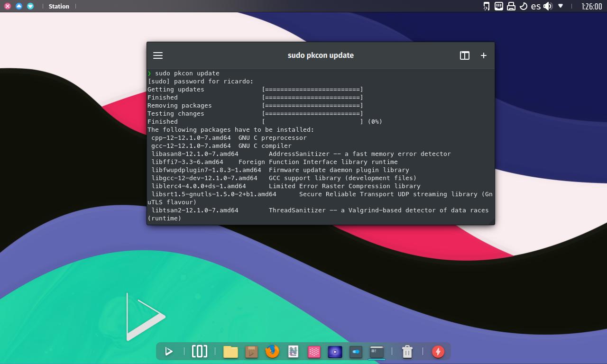Click the libtsan2-12.1.0-7.amd64 package line

point(318,214)
